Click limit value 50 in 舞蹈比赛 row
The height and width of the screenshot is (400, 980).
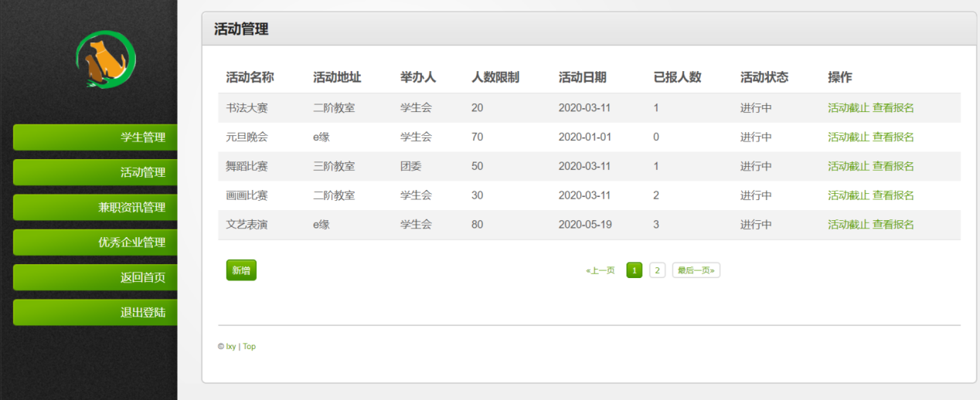point(477,166)
